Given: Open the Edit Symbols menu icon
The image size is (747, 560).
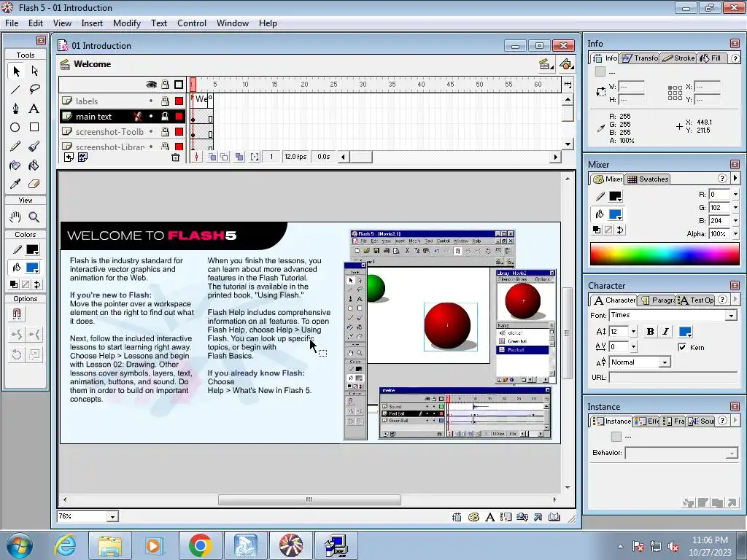Looking at the screenshot, I should point(565,64).
